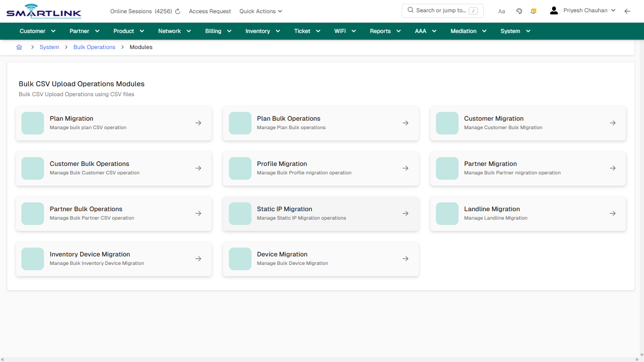Image resolution: width=644 pixels, height=362 pixels.
Task: Open the Bulk Operations breadcrumb link
Action: pos(94,47)
